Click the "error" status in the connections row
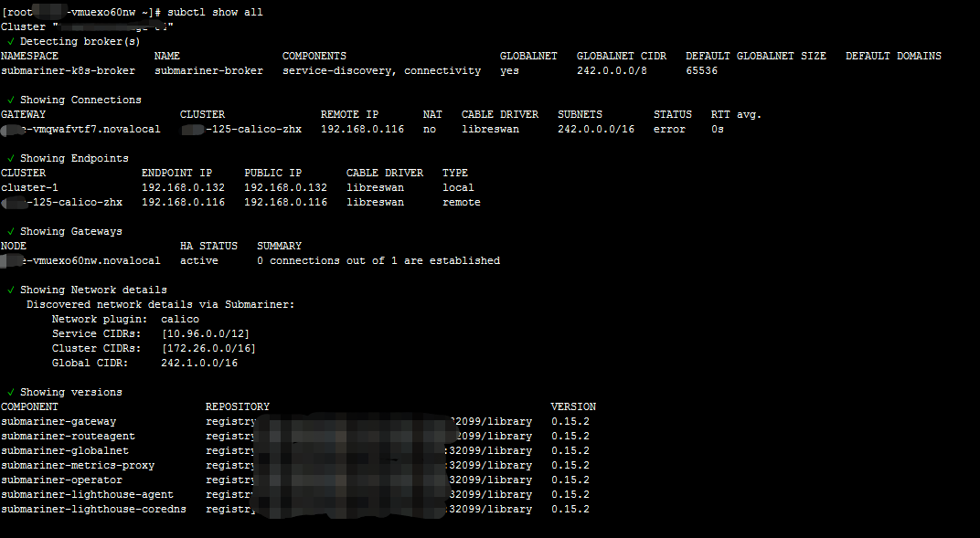Viewport: 980px width, 538px height. (668, 129)
